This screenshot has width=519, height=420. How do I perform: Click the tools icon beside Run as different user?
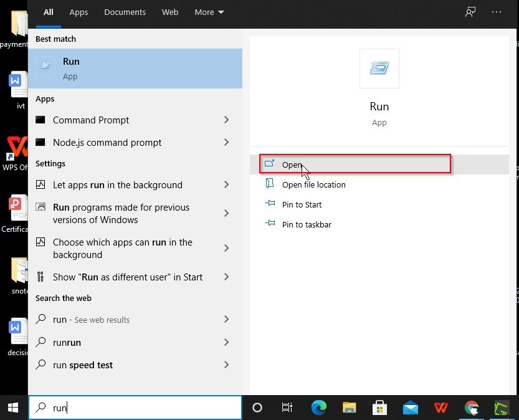tap(40, 277)
